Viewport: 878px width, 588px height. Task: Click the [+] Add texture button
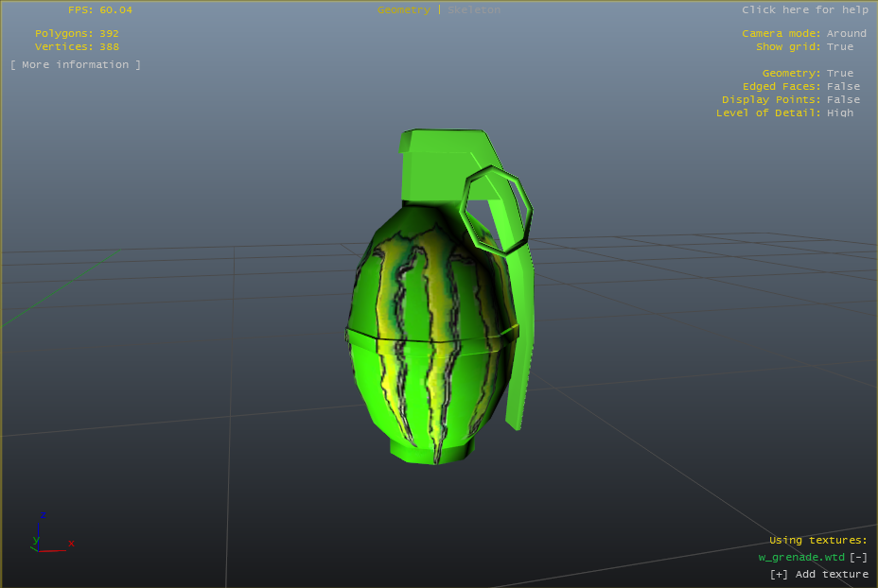coord(819,575)
